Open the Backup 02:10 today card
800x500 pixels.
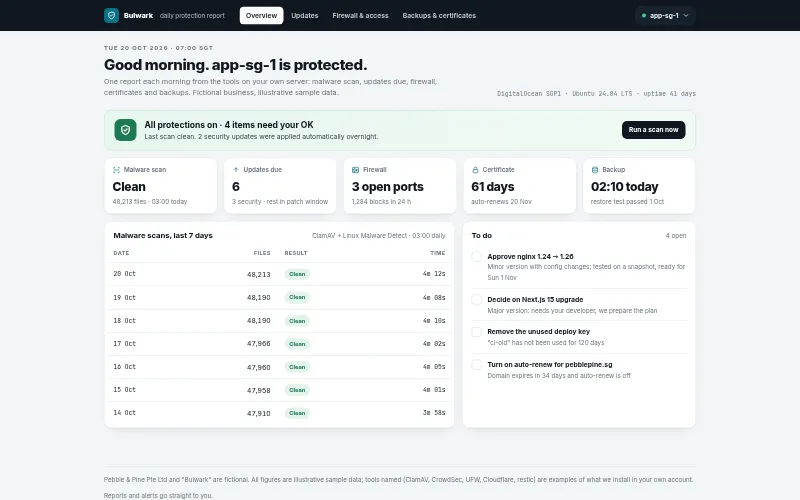pyautogui.click(x=639, y=186)
